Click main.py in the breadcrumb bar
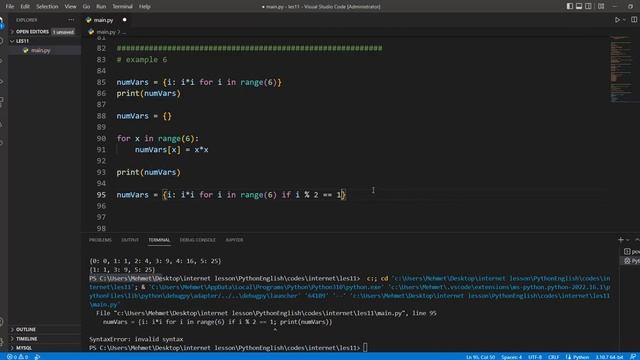 point(106,32)
